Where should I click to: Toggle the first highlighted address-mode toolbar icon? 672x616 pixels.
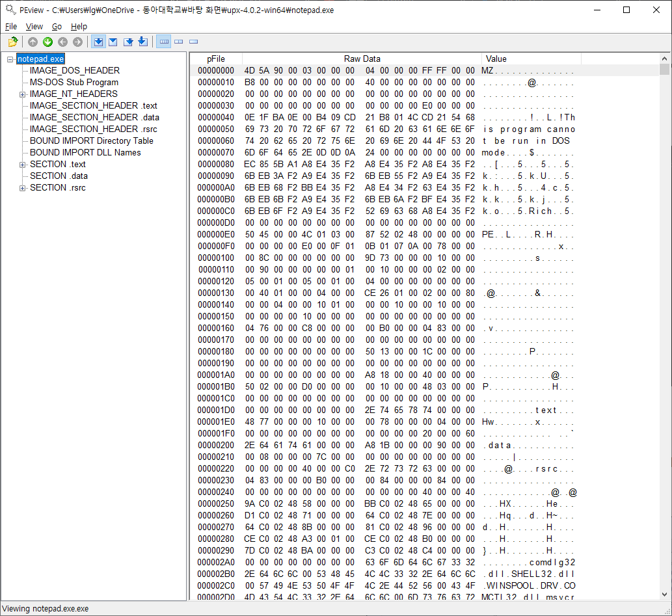tap(99, 42)
